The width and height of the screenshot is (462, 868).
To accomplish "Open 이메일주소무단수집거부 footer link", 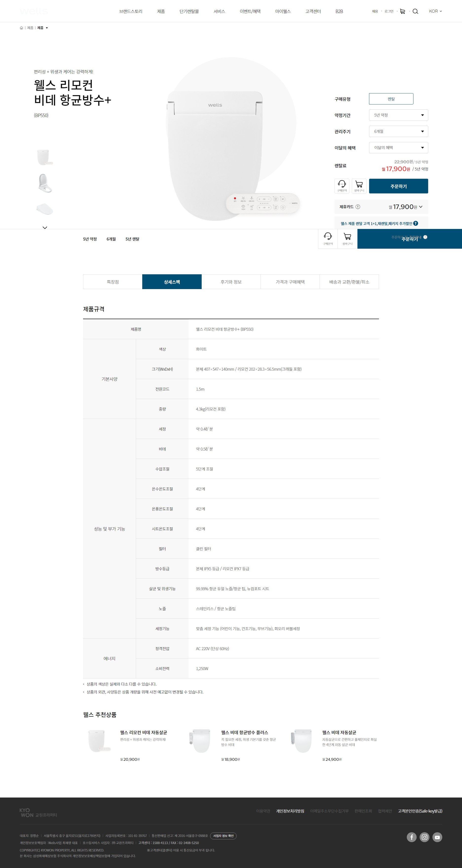I will [329, 811].
